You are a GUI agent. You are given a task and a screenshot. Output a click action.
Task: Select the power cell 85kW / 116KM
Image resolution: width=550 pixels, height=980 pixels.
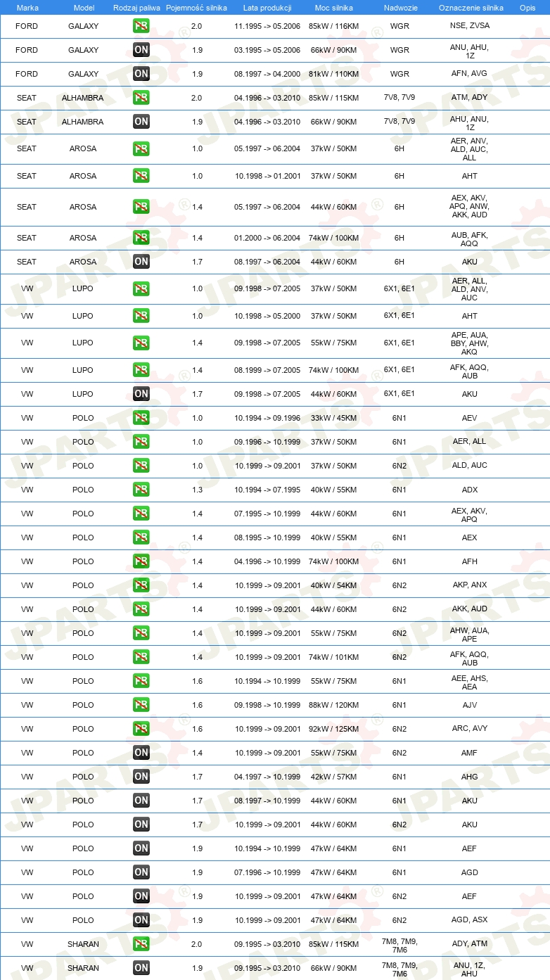point(333,26)
